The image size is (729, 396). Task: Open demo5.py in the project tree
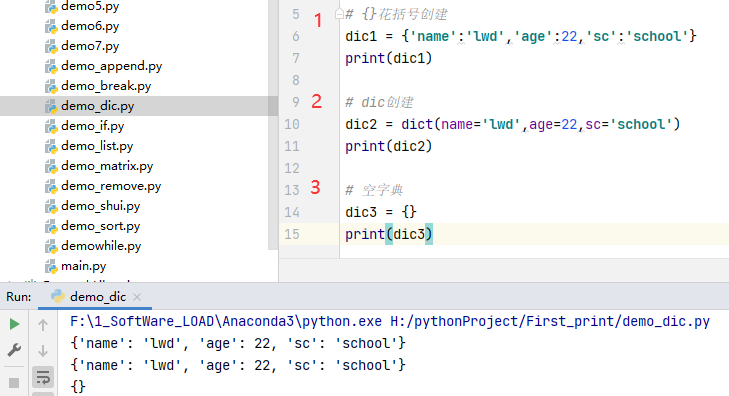coord(90,7)
